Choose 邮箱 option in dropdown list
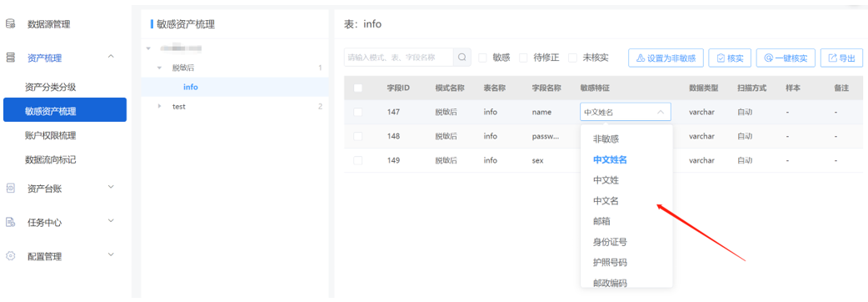 (x=601, y=221)
